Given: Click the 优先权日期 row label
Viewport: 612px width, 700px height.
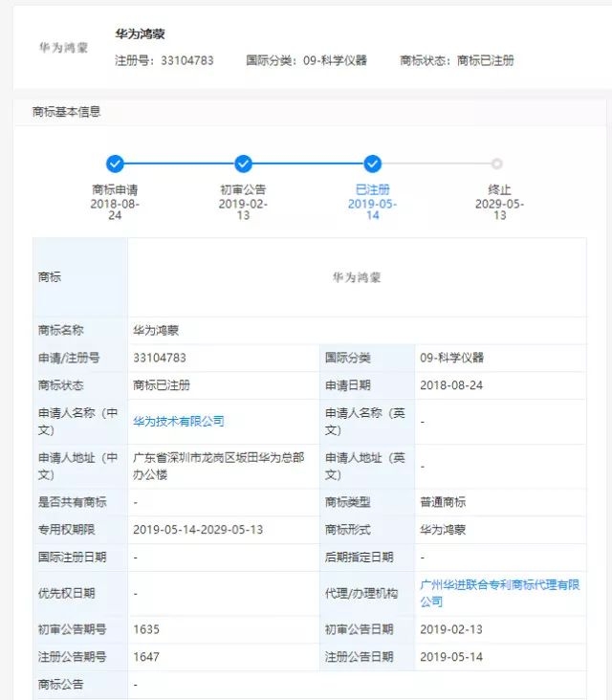Looking at the screenshot, I should click(67, 593).
